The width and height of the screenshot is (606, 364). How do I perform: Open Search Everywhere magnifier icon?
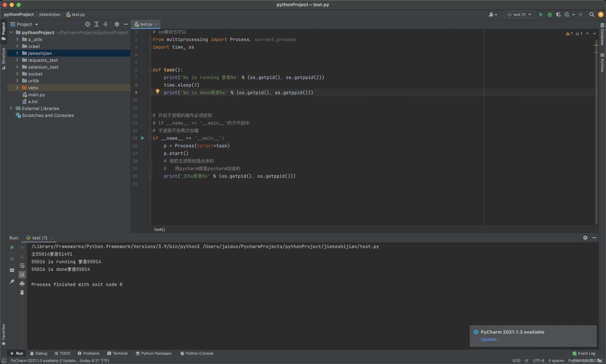(x=592, y=14)
